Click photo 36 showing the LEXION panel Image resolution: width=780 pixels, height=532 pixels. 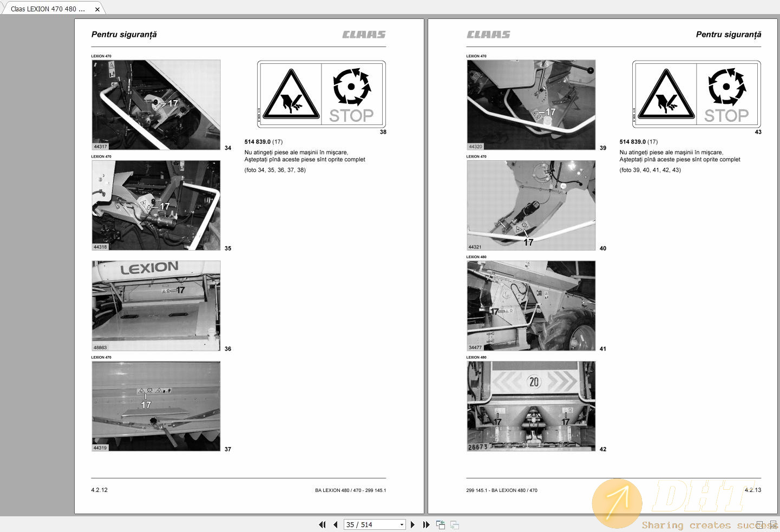coord(156,306)
